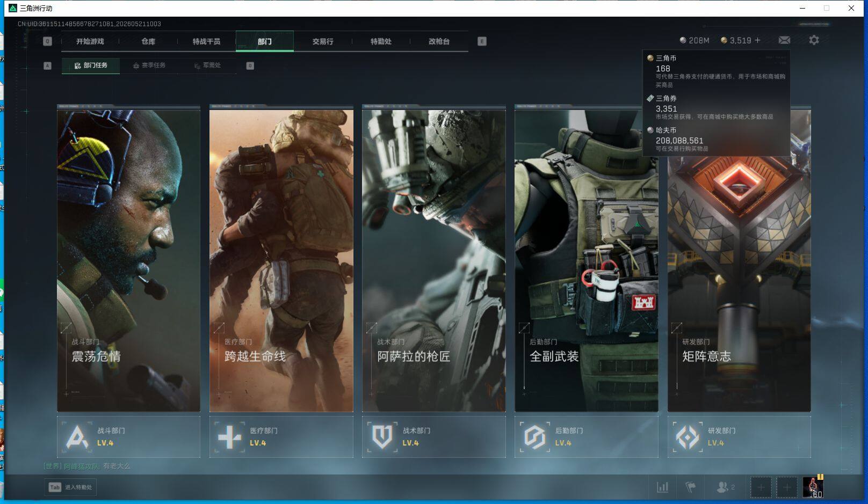Switch to the 改枪台 tab
The image size is (868, 504).
pos(439,41)
